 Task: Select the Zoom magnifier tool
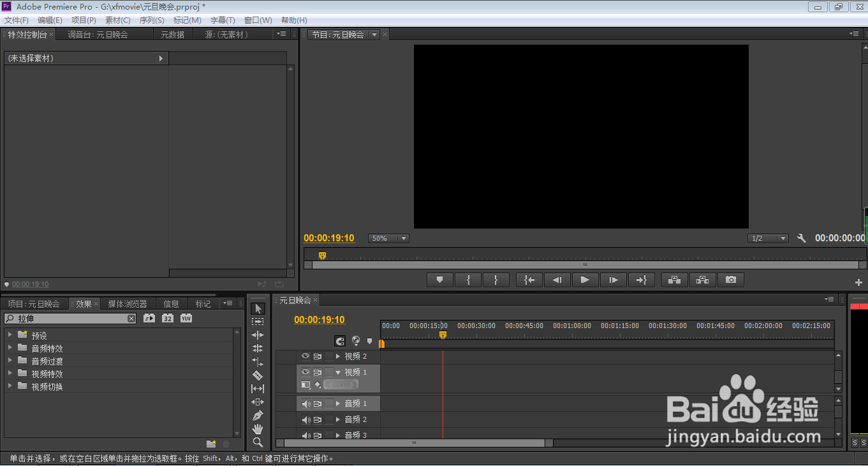click(x=258, y=442)
